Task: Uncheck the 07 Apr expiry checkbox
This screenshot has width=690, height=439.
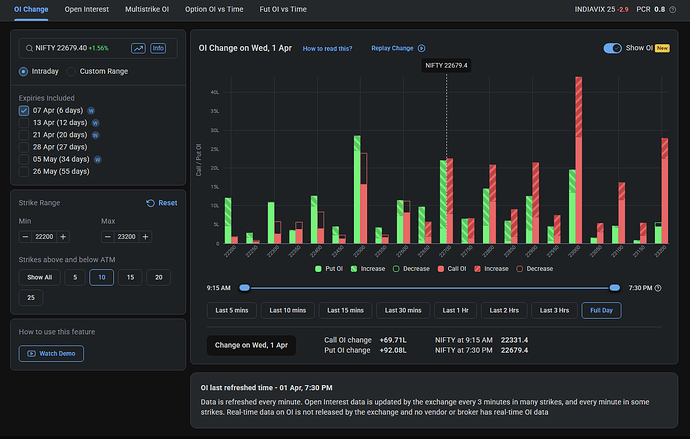Action: tap(24, 110)
